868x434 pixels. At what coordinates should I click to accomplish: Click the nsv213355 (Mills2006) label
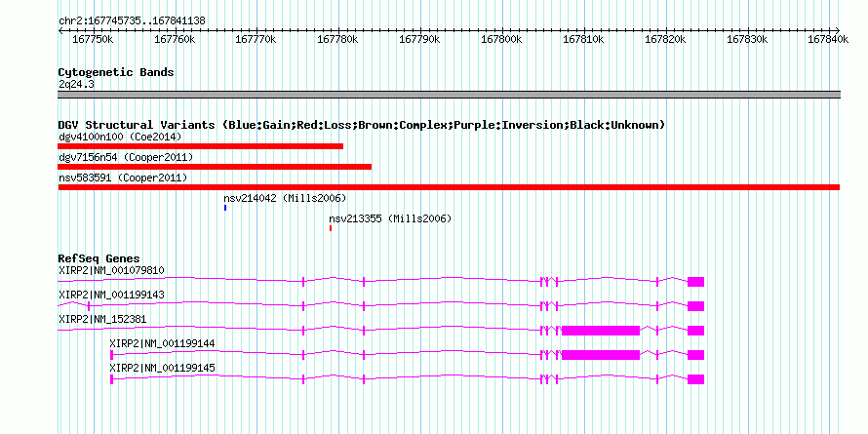(x=390, y=218)
